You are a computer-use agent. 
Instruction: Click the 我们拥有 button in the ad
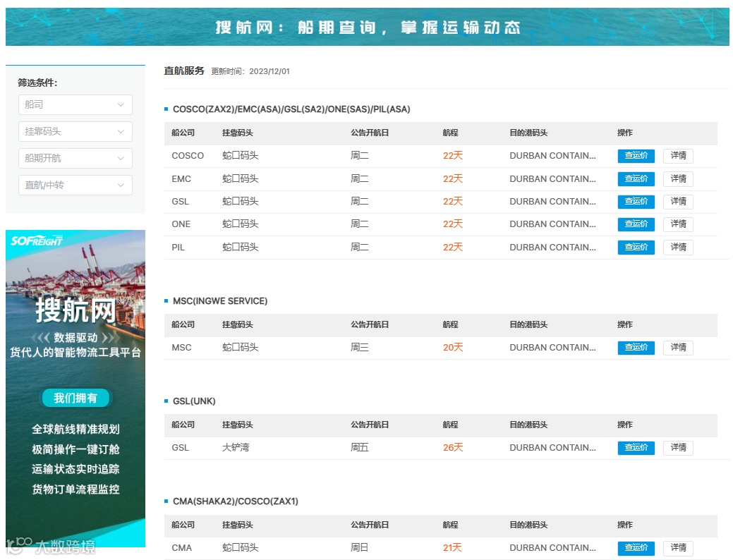point(75,398)
